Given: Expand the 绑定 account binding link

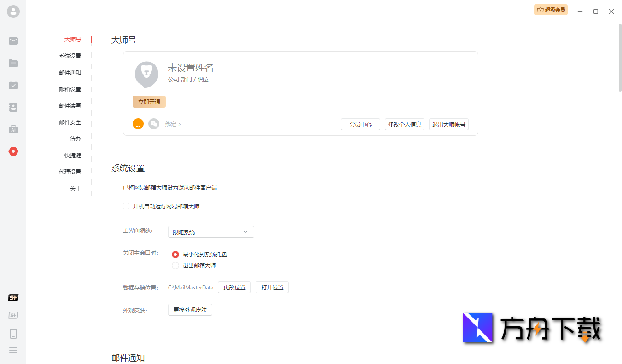Looking at the screenshot, I should [x=173, y=124].
